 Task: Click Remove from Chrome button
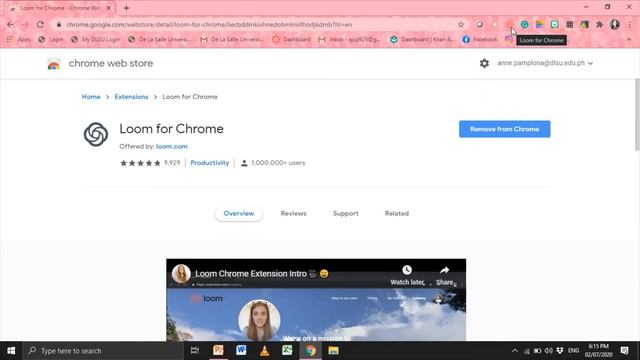(504, 129)
